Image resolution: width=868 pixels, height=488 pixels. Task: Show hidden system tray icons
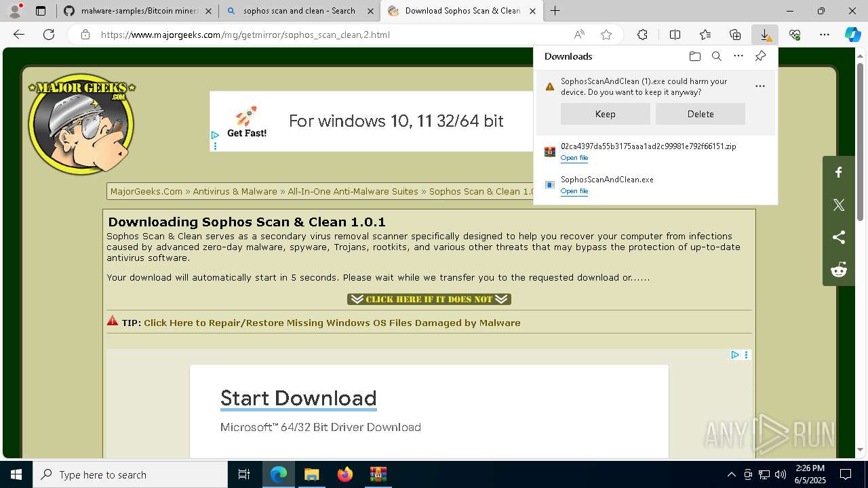731,474
